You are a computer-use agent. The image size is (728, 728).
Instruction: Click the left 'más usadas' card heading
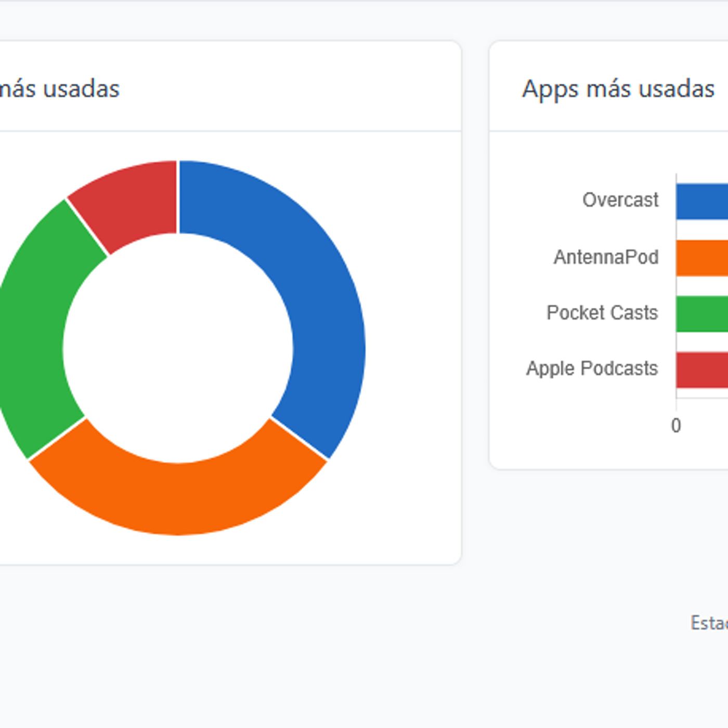click(59, 88)
